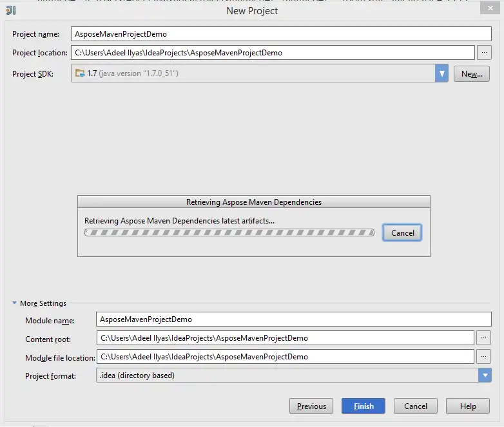Cancel the New Project wizard at bottom
The width and height of the screenshot is (504, 427).
click(415, 406)
